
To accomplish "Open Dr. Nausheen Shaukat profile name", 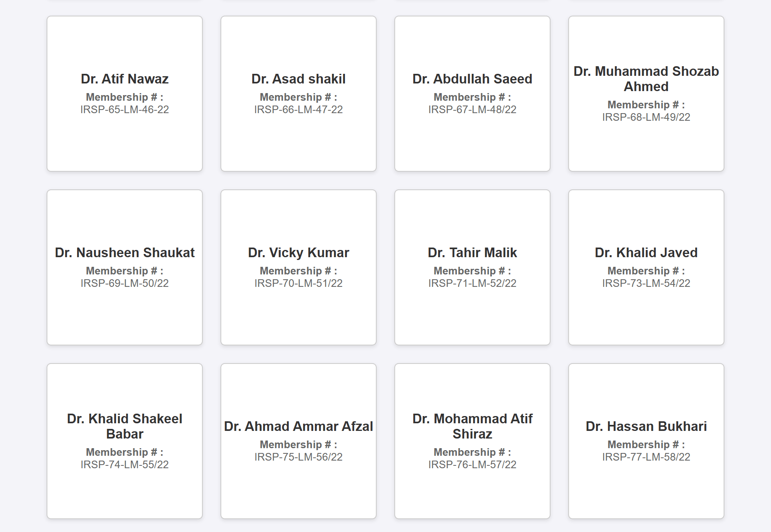I will click(124, 253).
